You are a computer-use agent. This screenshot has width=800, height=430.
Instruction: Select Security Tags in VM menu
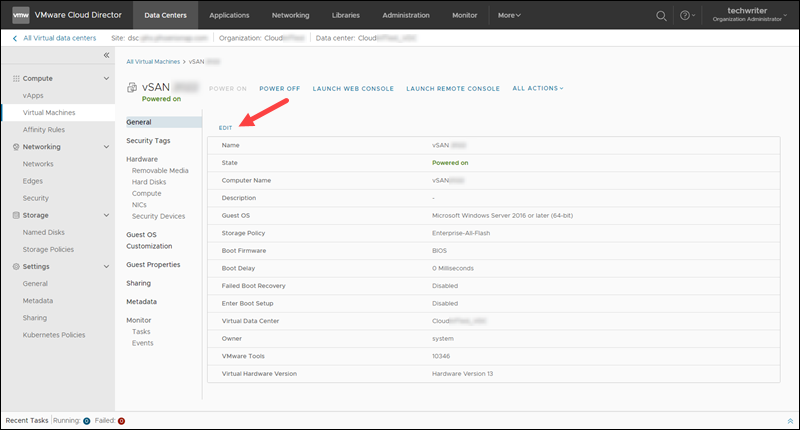click(148, 141)
